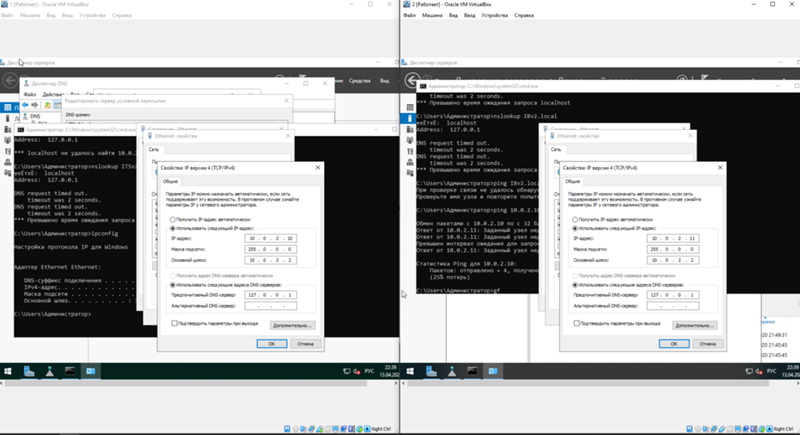Image resolution: width=800 pixels, height=435 pixels.
Task: Open Server Manager in right VM taskbar
Action: click(431, 371)
